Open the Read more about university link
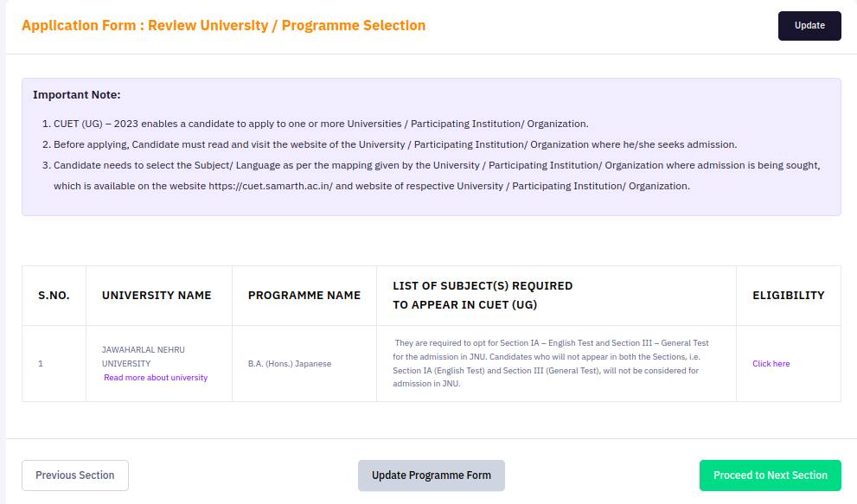 [x=157, y=378]
